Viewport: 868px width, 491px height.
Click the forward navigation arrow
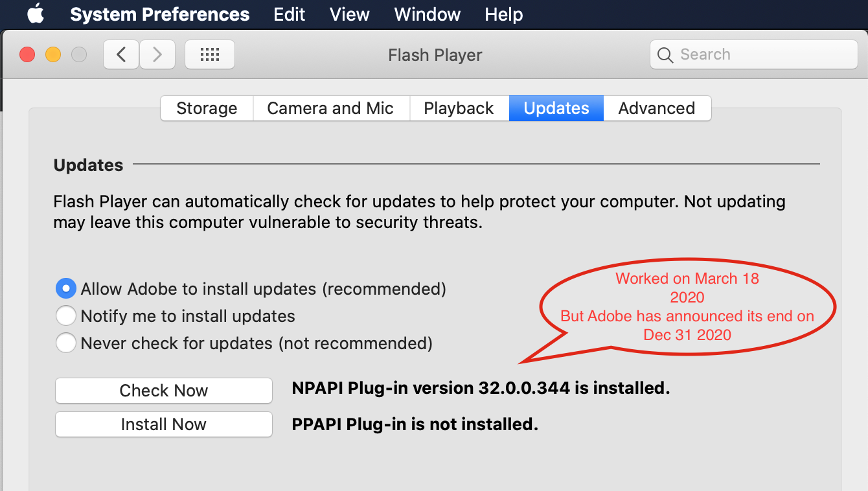[x=157, y=55]
